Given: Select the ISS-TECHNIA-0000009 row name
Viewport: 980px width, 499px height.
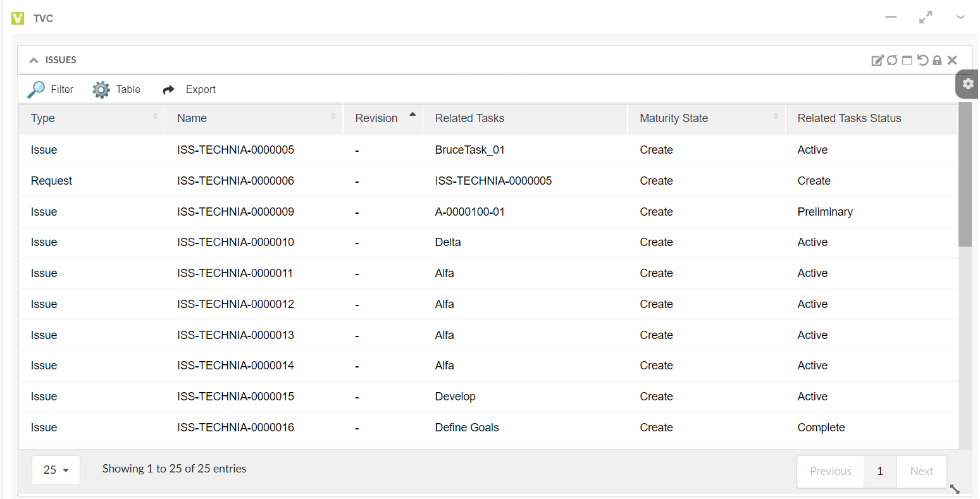Looking at the screenshot, I should (235, 212).
